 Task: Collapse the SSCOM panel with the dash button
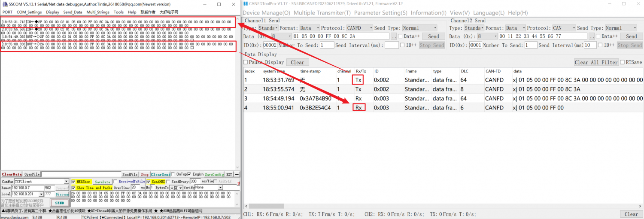237,174
